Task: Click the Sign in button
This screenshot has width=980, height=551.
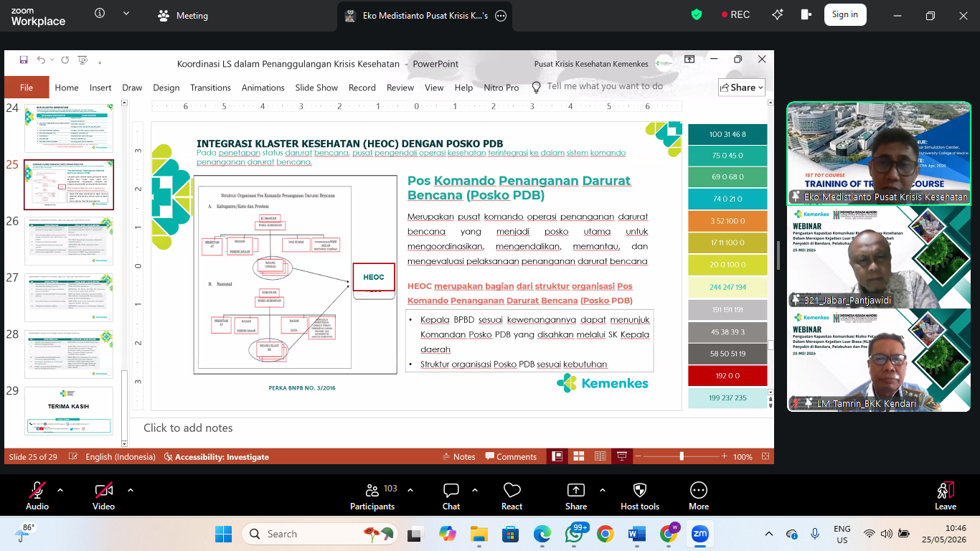Action: 845,14
